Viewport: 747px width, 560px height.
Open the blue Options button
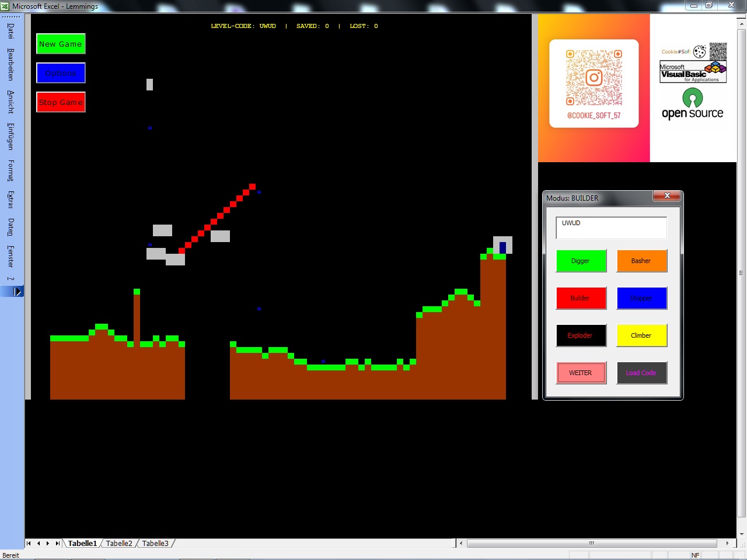click(61, 73)
